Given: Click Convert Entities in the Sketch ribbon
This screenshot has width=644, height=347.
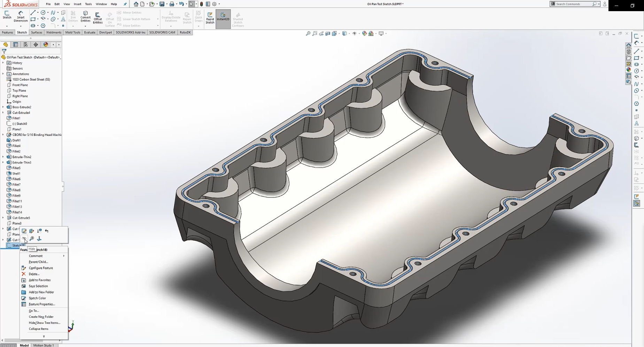Looking at the screenshot, I should point(85,16).
